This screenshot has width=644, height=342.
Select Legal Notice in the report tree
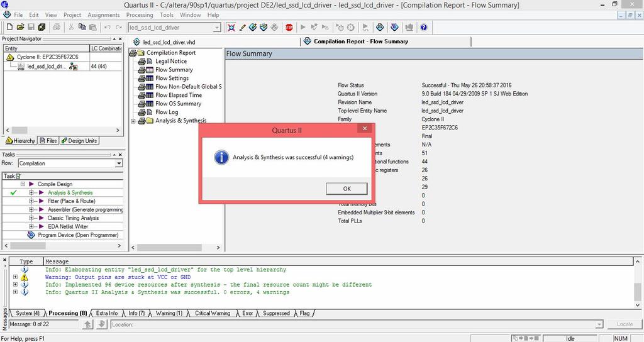tap(171, 61)
